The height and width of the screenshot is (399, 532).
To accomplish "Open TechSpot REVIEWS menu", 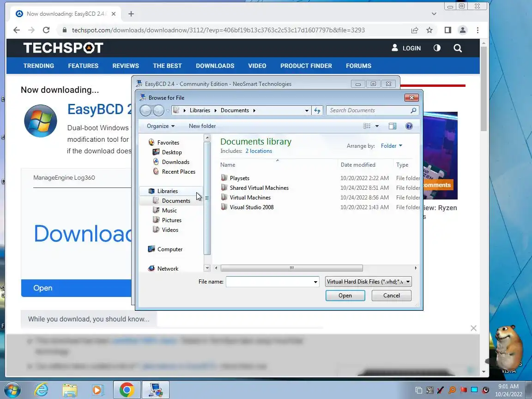I will coord(126,66).
